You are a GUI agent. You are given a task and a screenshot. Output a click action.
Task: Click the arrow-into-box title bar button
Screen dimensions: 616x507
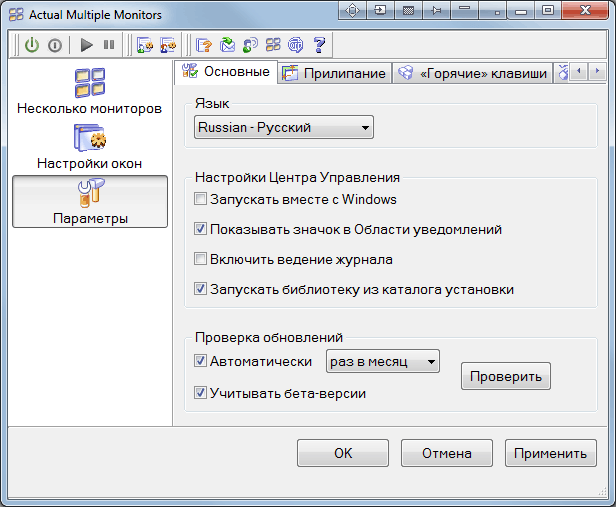pyautogui.click(x=380, y=10)
